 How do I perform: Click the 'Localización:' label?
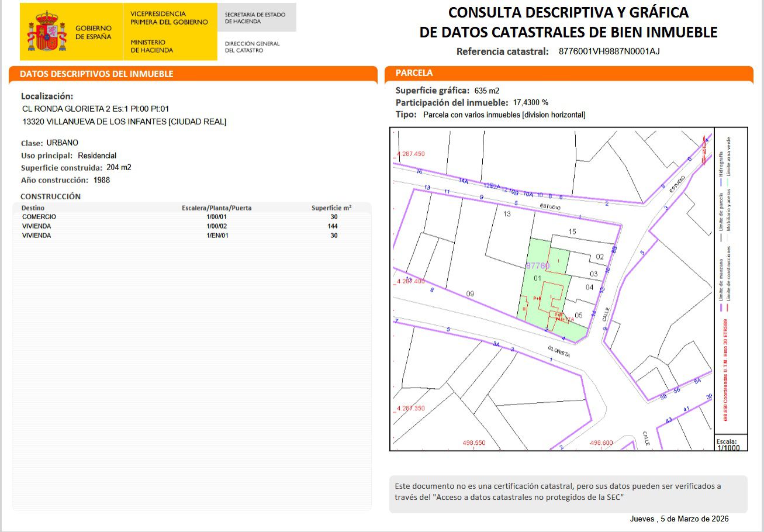[47, 96]
